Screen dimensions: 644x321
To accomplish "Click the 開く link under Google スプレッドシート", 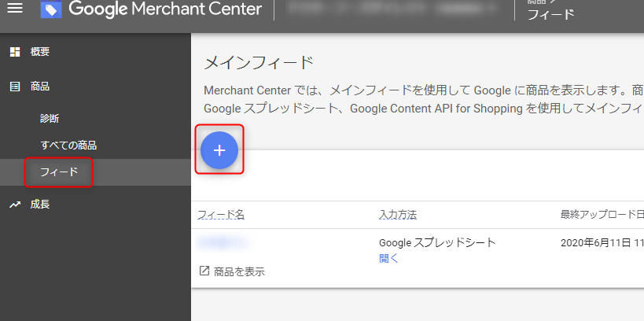I will point(388,259).
